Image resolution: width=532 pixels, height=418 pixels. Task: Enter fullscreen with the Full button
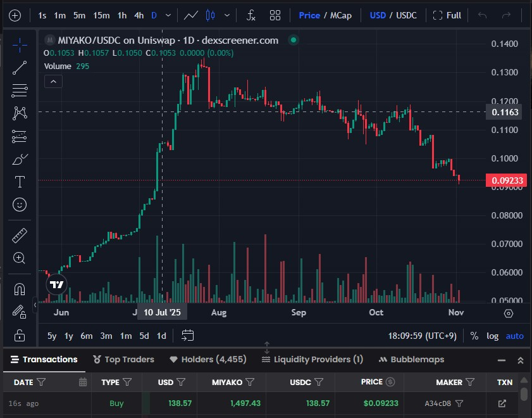click(x=447, y=16)
